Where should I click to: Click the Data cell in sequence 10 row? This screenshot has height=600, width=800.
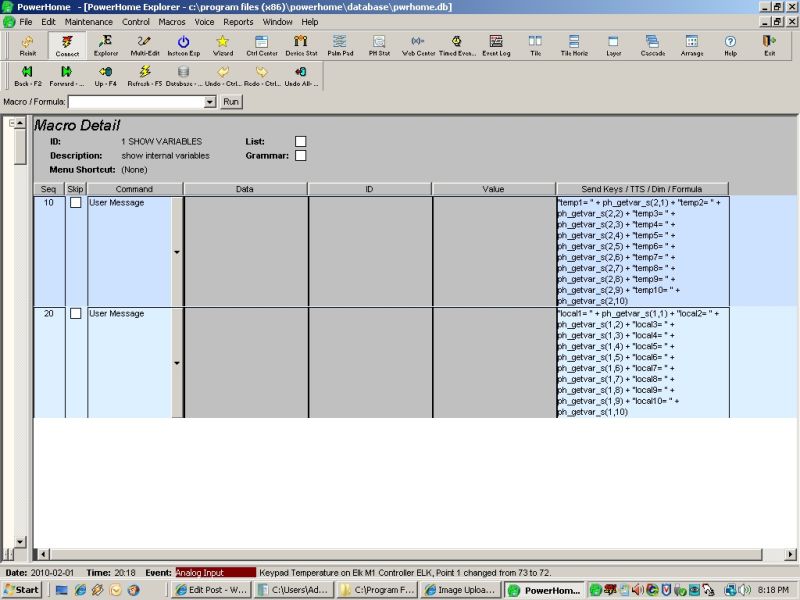[x=245, y=252]
